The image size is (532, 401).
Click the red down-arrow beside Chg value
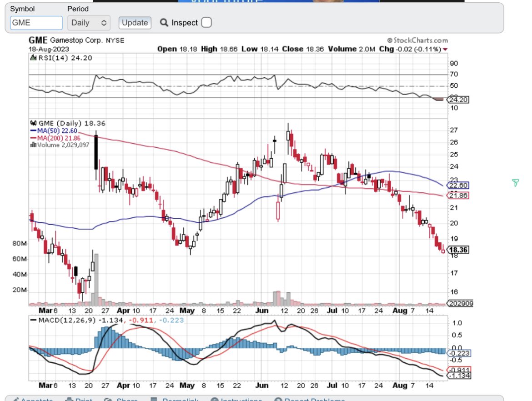coord(445,50)
